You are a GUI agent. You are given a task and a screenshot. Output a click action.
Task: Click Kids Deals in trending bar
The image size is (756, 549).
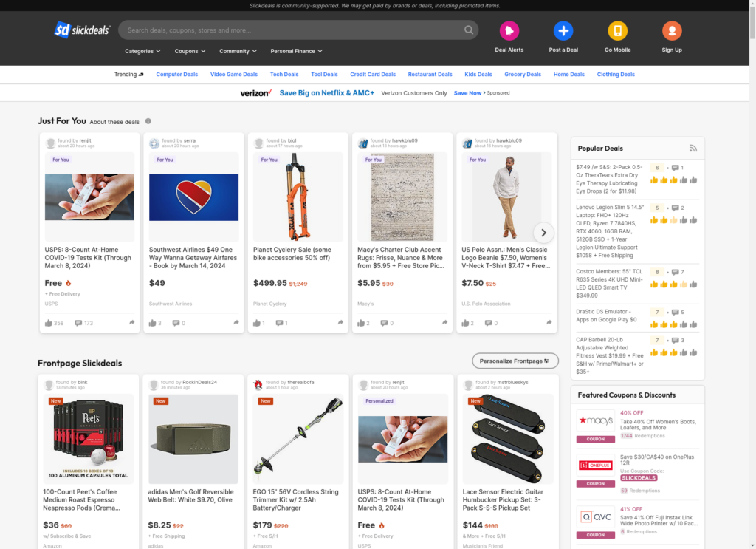click(478, 75)
